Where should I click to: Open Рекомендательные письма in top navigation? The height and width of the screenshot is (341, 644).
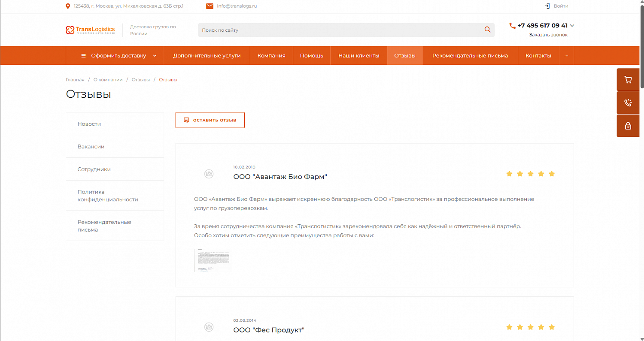click(470, 56)
